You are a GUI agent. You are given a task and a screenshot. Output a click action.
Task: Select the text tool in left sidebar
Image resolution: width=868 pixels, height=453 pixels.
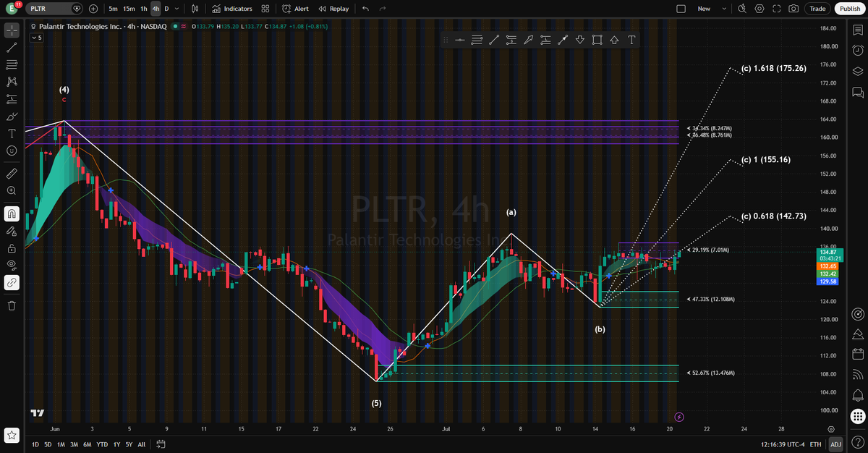pos(12,133)
